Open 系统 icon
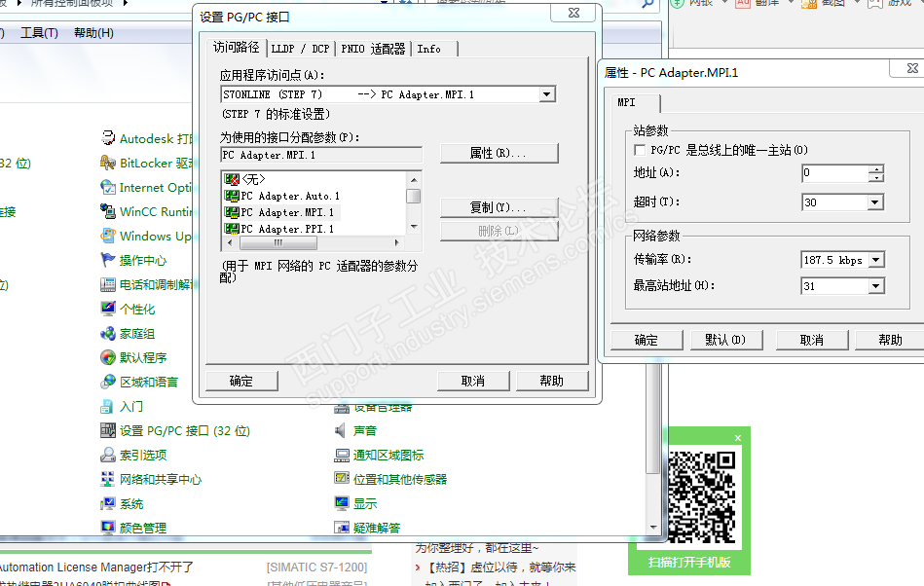 pyautogui.click(x=108, y=503)
